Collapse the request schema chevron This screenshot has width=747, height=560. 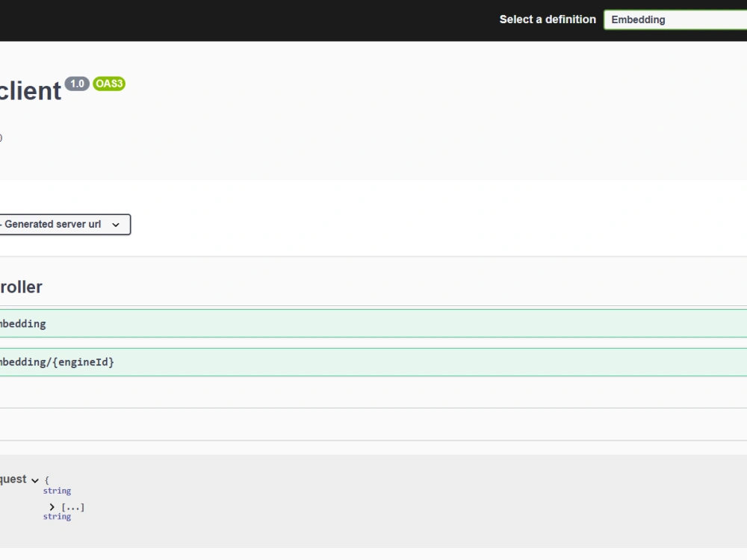point(35,480)
